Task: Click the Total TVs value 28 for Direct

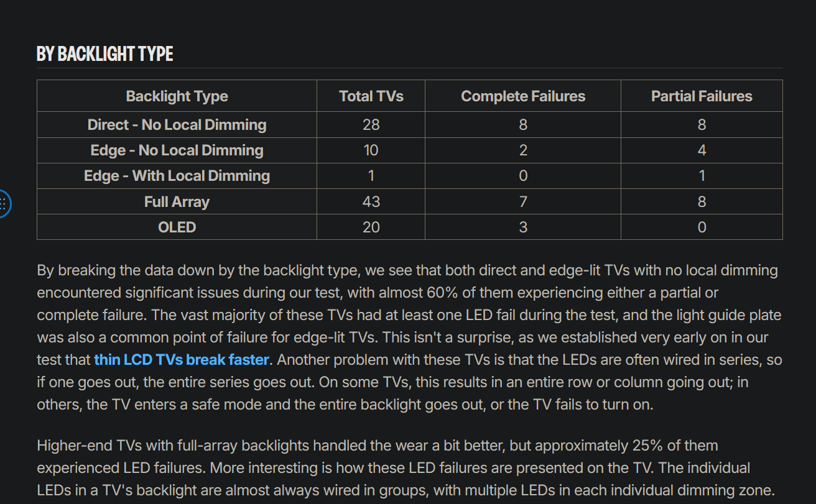Action: tap(371, 125)
